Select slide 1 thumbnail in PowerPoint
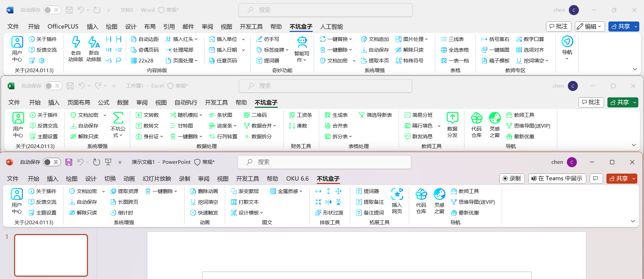Viewport: 644px width, 279px height. click(51, 255)
